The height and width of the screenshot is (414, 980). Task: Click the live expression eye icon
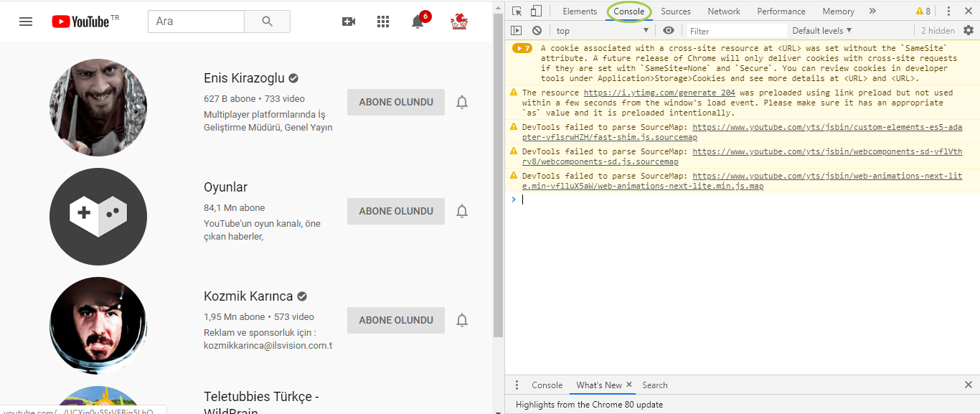pos(669,30)
